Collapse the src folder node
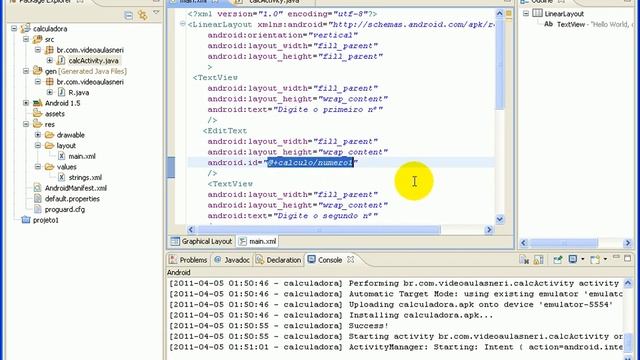The width and height of the screenshot is (640, 360). coord(26,39)
